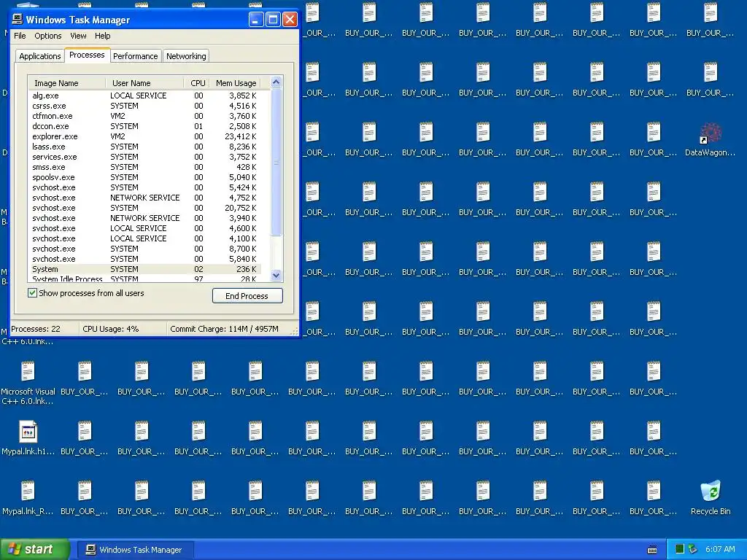
Task: Click the Task Manager window resize grip
Action: click(294, 330)
